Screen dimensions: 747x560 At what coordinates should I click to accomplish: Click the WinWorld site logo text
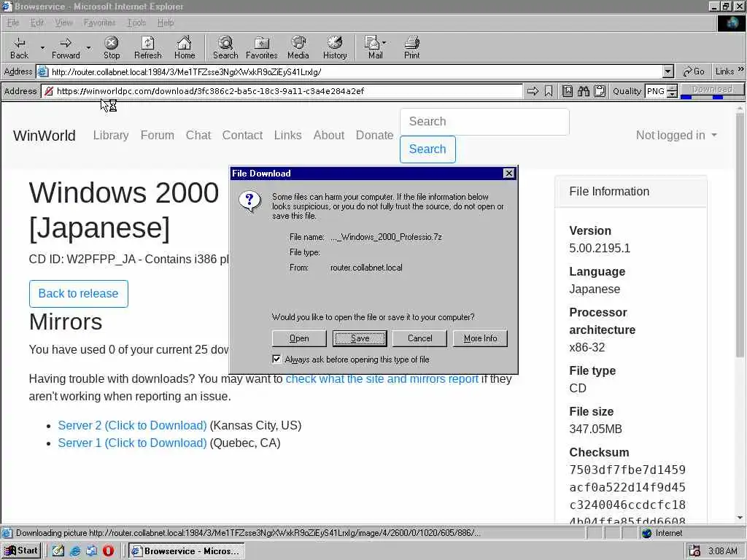(x=44, y=135)
